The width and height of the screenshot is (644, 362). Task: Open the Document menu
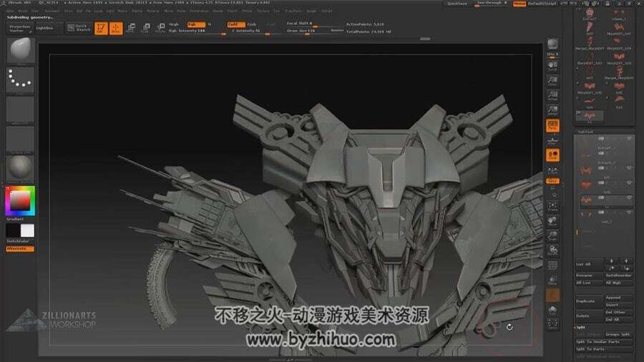pyautogui.click(x=52, y=11)
